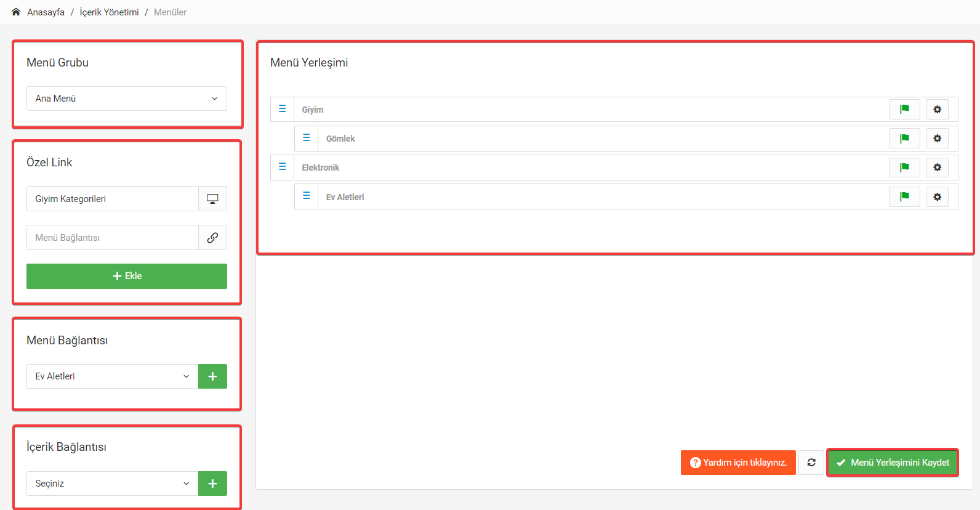This screenshot has height=510, width=980.
Task: Click the Menü Yerleşimi heading
Action: (309, 63)
